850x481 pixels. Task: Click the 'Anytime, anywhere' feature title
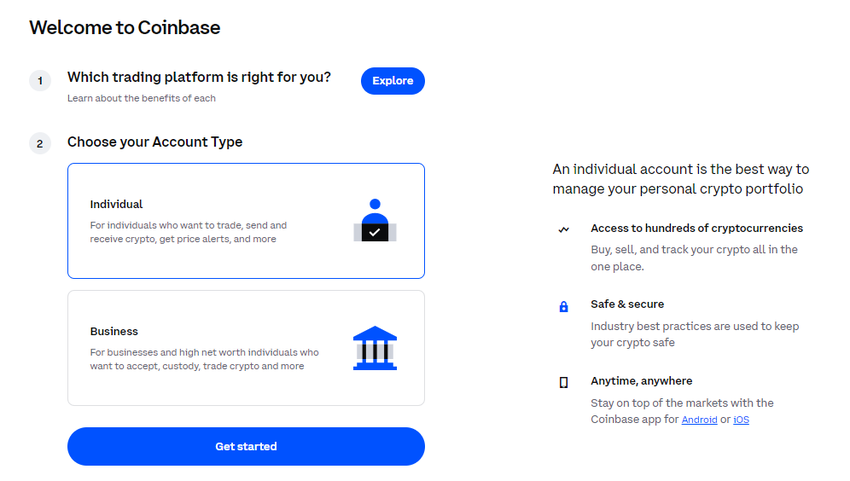pyautogui.click(x=641, y=381)
